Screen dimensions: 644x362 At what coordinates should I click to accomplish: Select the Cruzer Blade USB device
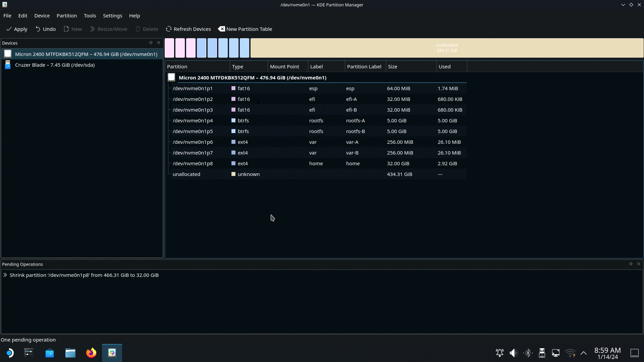pos(55,65)
